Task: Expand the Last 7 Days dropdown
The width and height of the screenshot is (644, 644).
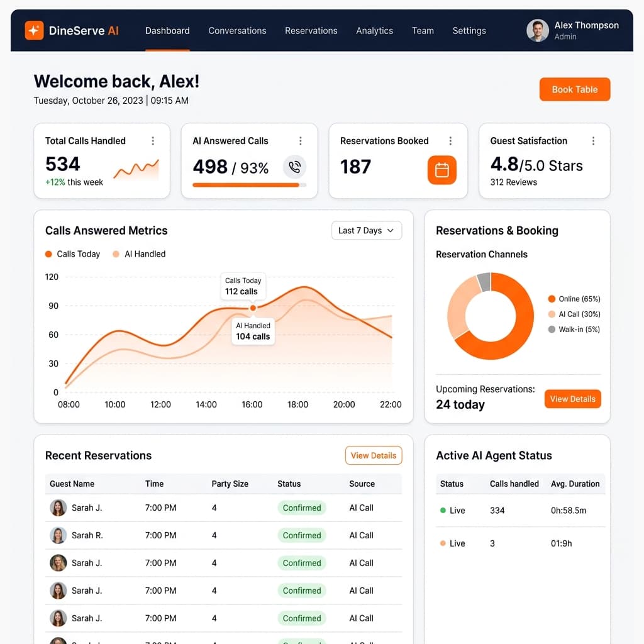Action: (366, 231)
